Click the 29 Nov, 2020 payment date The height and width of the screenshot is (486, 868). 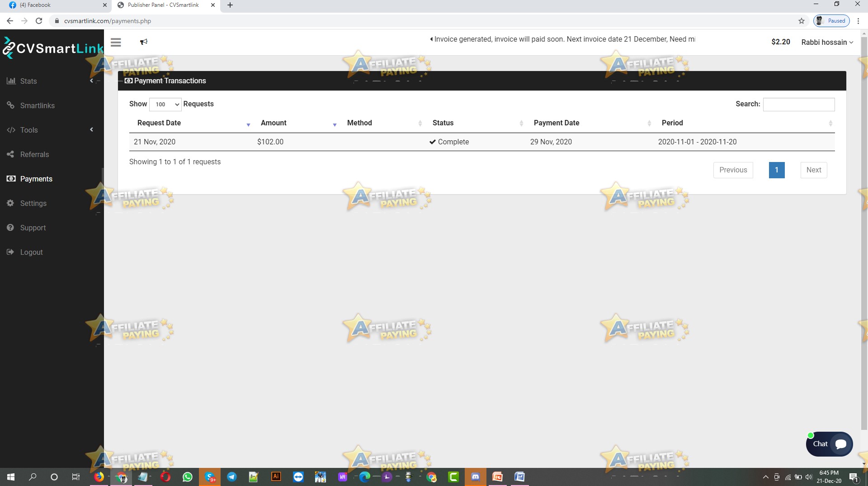pos(551,142)
